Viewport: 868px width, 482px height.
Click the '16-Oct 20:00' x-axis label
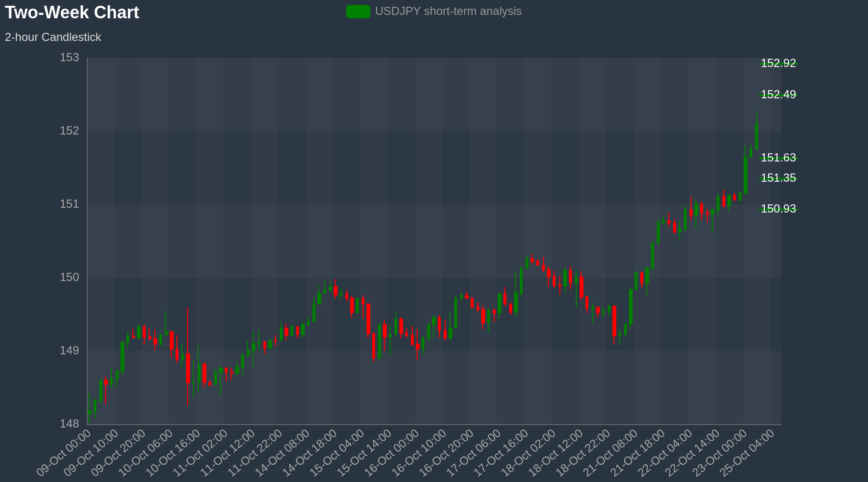447,453
